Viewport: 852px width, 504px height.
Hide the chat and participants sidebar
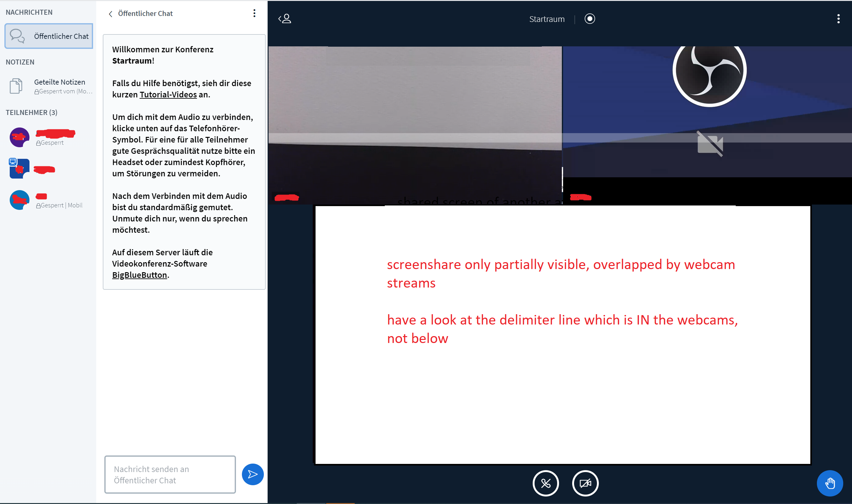point(285,19)
